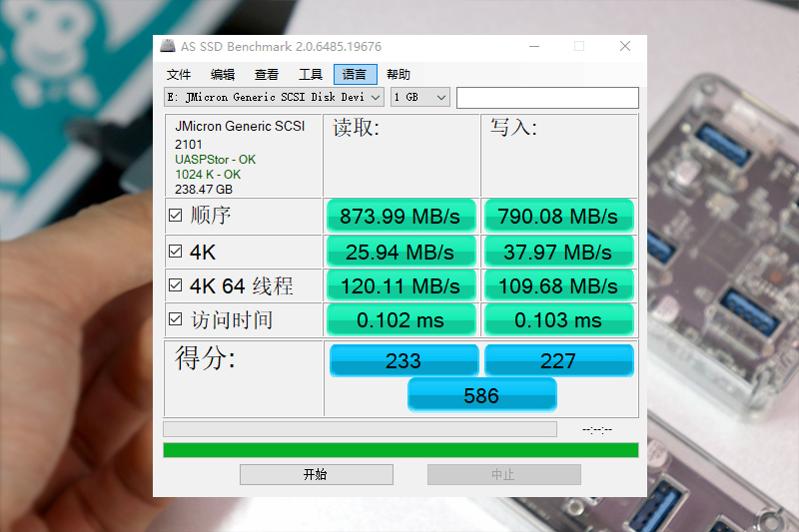Click the 586 total score

[482, 395]
